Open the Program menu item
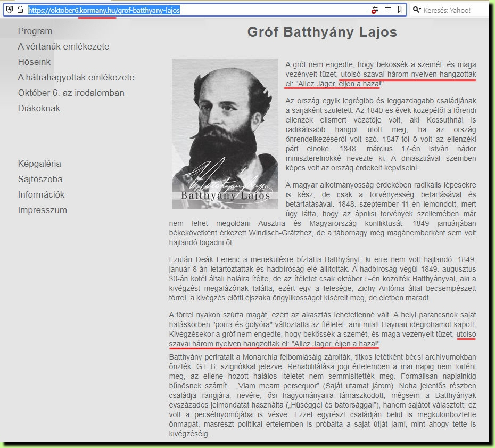Image resolution: width=495 pixels, height=448 pixels. (x=35, y=31)
